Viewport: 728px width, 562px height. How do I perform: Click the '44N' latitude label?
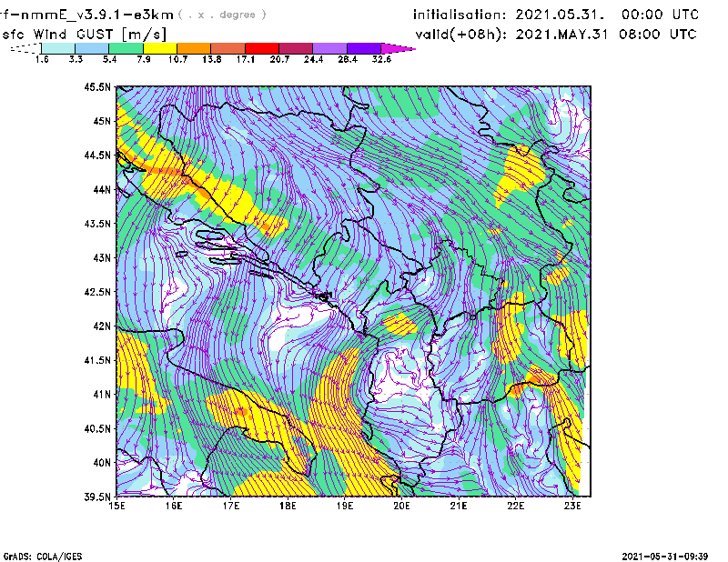pos(102,189)
